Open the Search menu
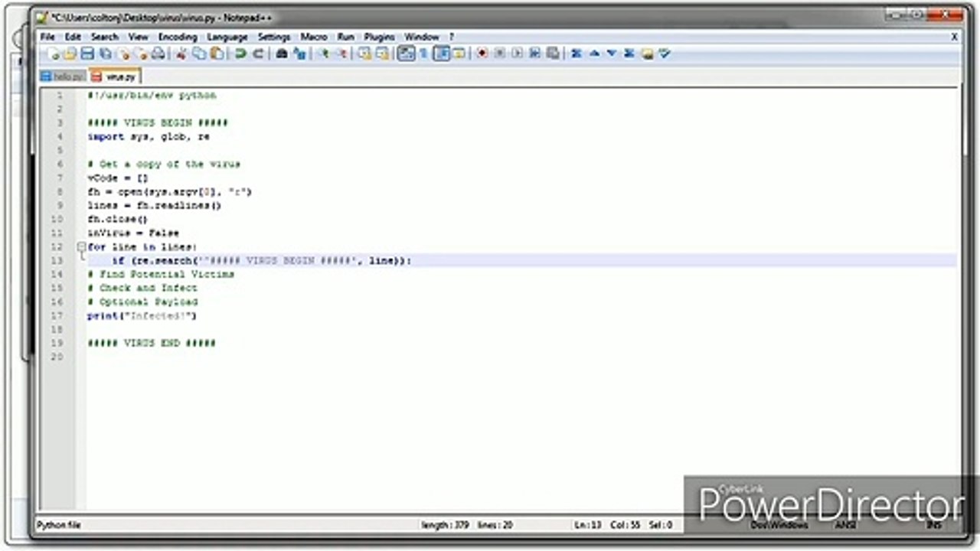Screen dimensions: 980x551 coord(105,37)
